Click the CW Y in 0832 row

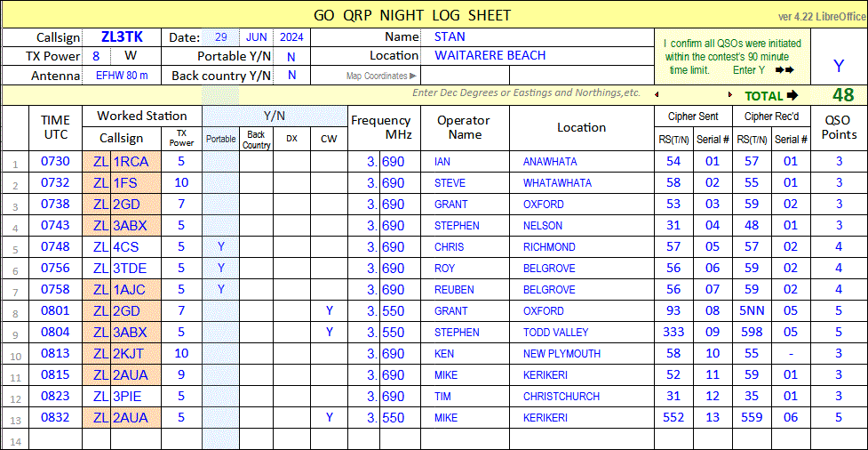pos(329,418)
